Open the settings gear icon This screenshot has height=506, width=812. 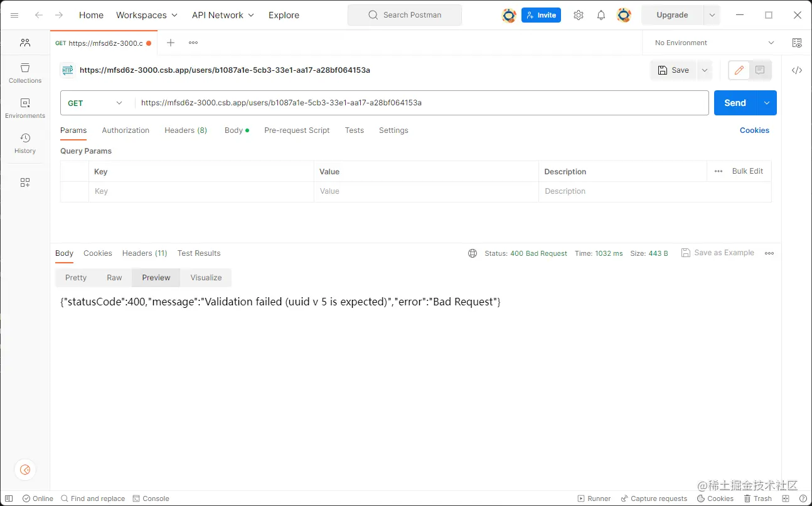coord(579,15)
